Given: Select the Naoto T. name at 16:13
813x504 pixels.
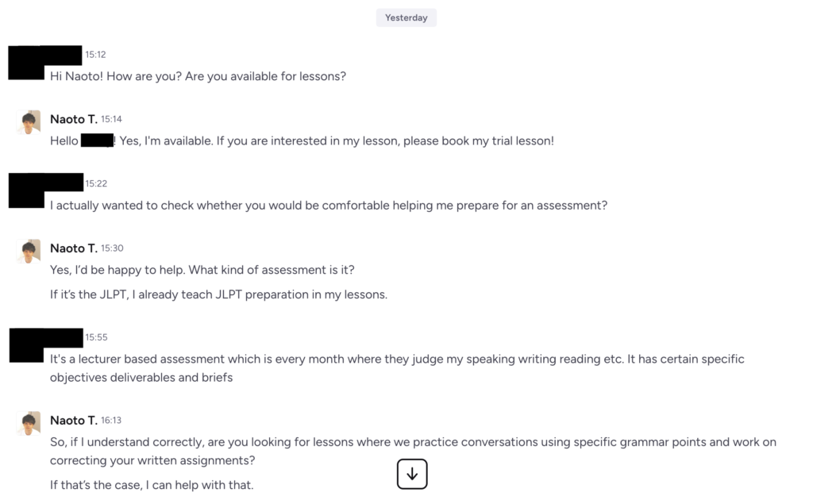Looking at the screenshot, I should (x=74, y=421).
